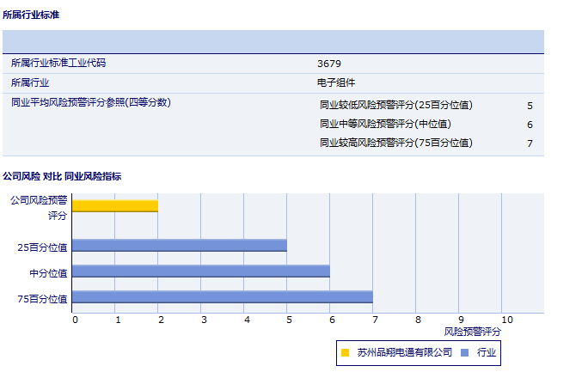
Task: Click the 所属行业标准工业代码 row label
Action: tap(58, 64)
